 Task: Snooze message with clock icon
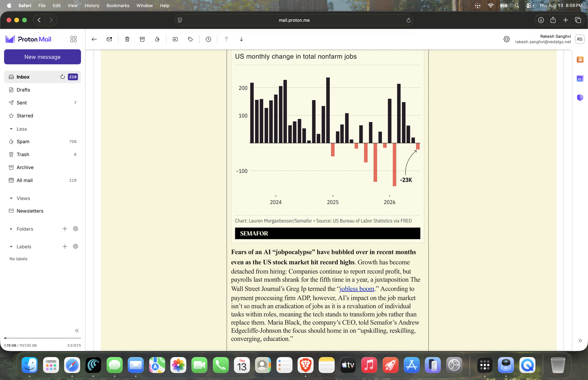click(208, 39)
